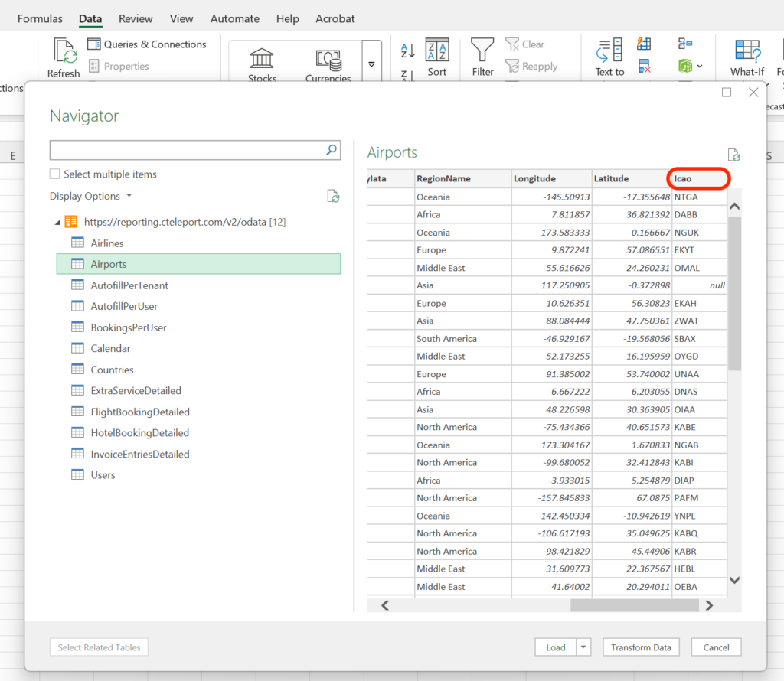
Task: Open the Data Model icon
Action: [685, 66]
